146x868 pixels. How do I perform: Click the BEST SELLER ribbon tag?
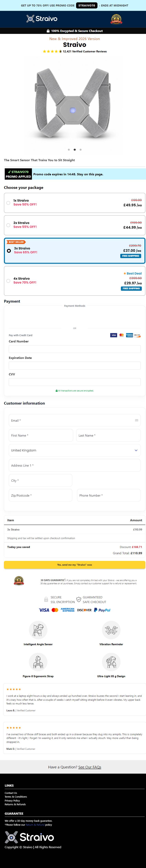pos(16,242)
